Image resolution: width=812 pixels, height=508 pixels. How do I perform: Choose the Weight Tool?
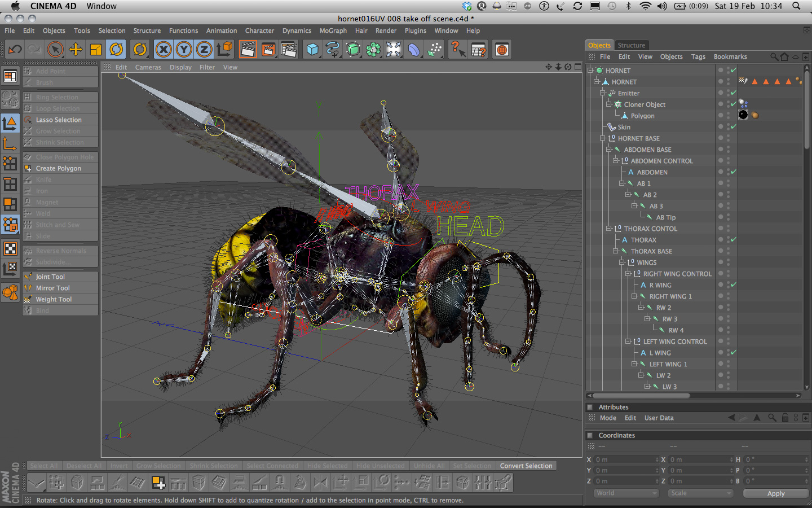pos(54,299)
